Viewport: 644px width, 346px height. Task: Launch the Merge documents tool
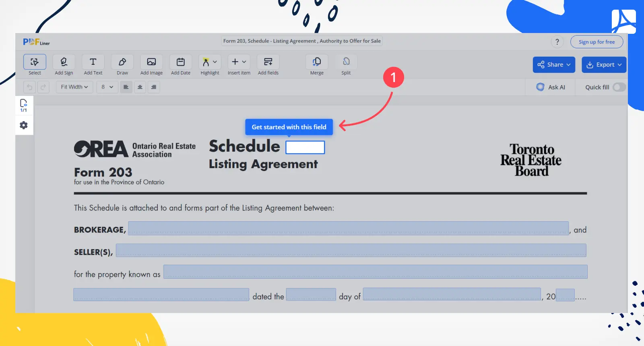pyautogui.click(x=317, y=62)
